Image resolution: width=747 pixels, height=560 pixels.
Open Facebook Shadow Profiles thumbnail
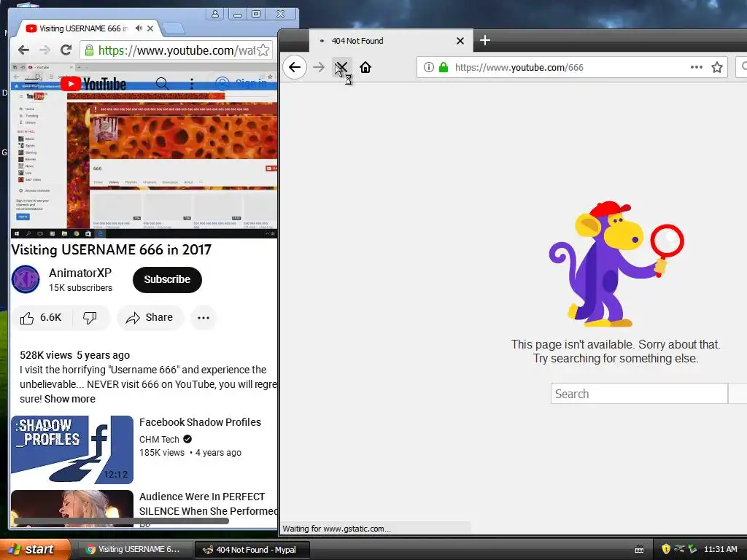tap(72, 449)
